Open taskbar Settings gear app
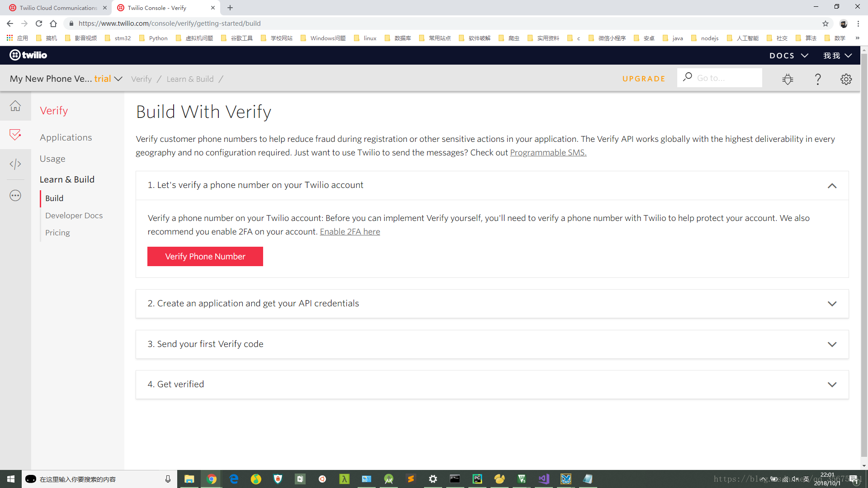Image resolution: width=868 pixels, height=488 pixels. [x=433, y=479]
